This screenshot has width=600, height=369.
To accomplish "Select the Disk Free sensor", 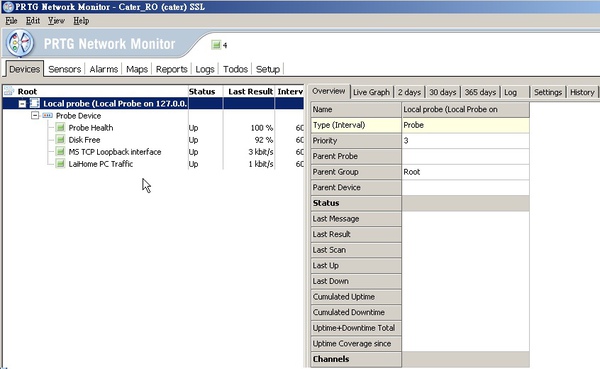I will [84, 140].
